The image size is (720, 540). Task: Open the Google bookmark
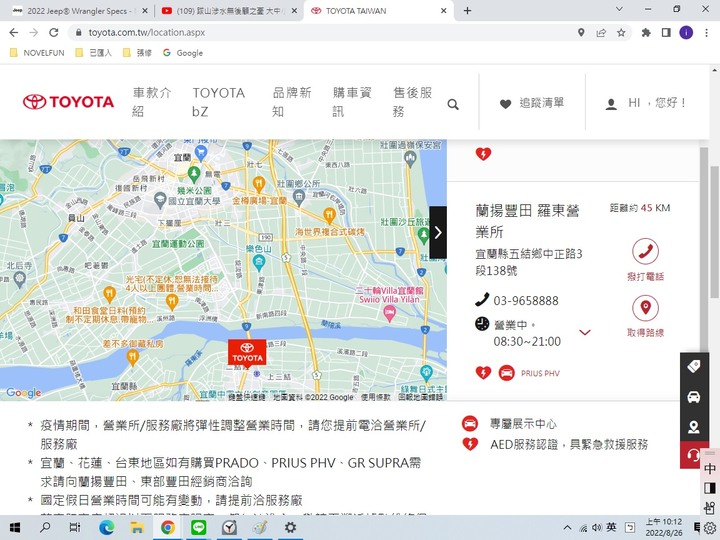[183, 53]
